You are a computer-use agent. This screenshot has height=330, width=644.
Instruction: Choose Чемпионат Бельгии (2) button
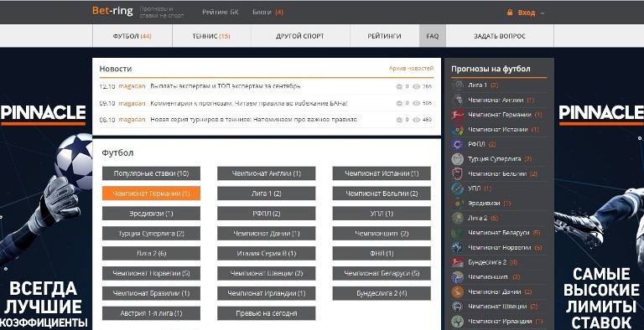(382, 193)
